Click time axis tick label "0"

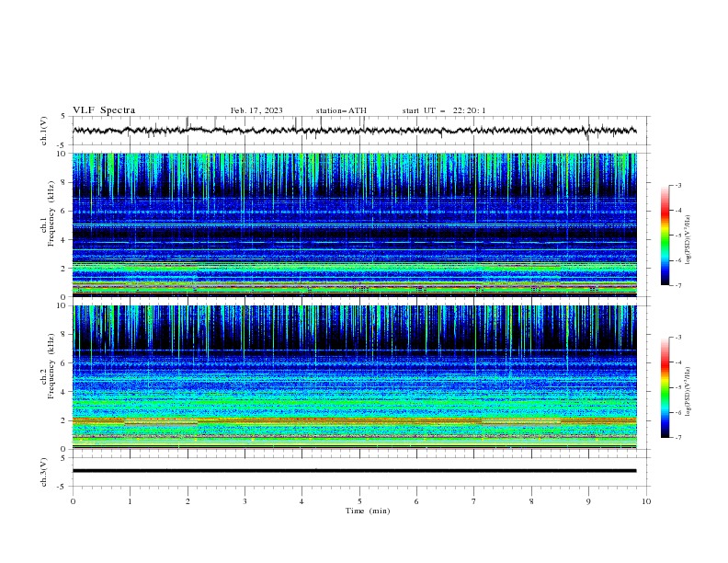(73, 501)
